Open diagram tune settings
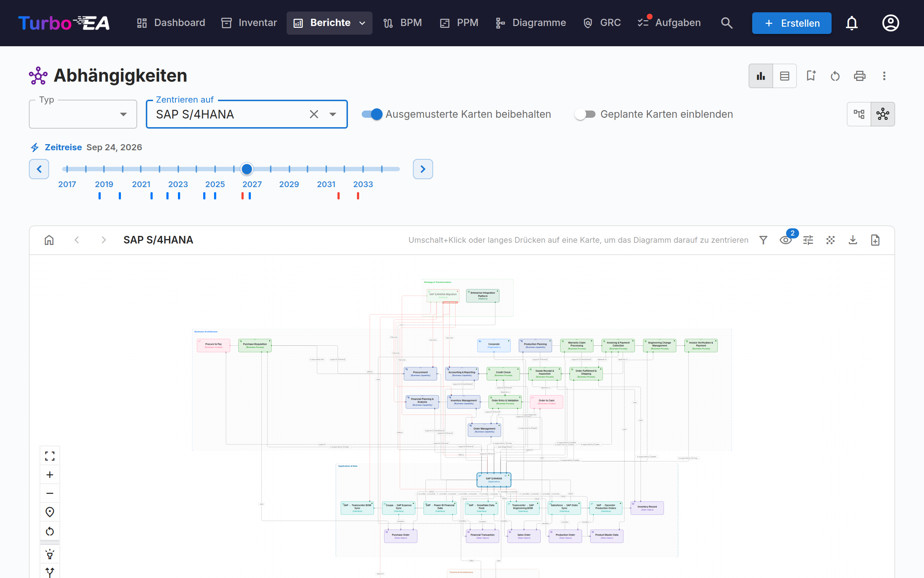 (808, 240)
